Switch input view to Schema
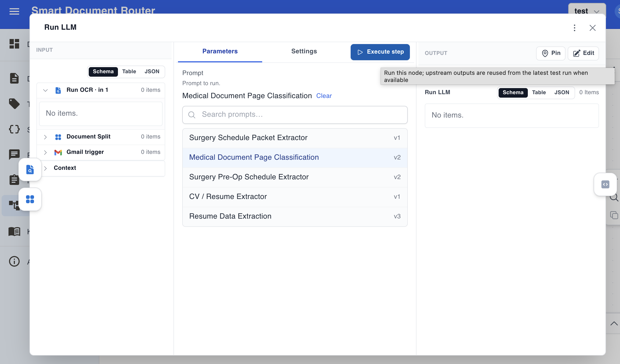Viewport: 620px width, 364px height. coord(103,72)
